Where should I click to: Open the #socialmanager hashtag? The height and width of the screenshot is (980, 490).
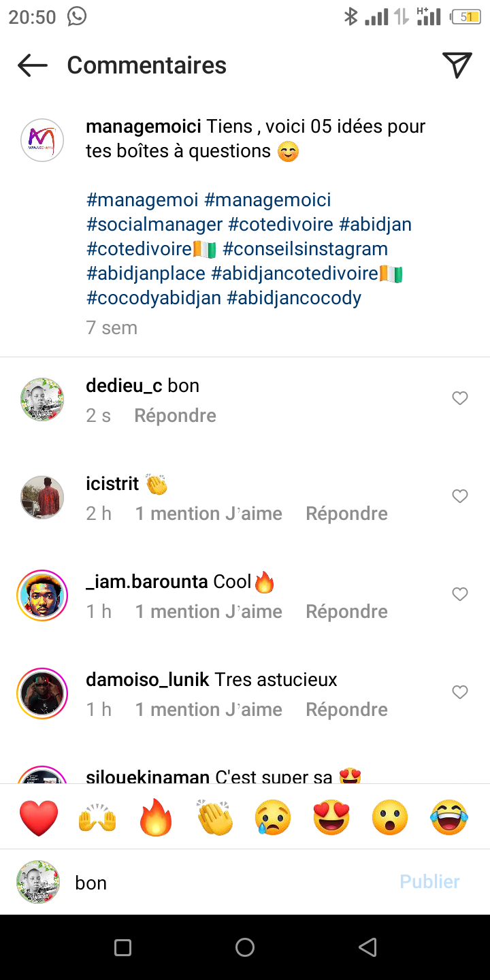(154, 225)
